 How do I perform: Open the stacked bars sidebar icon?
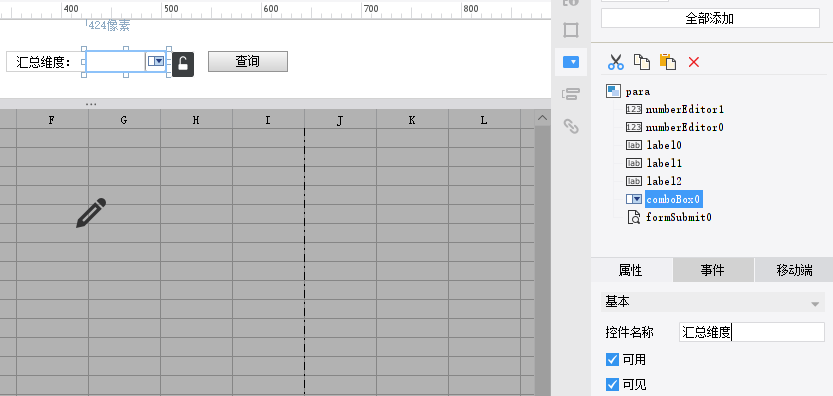click(x=571, y=95)
